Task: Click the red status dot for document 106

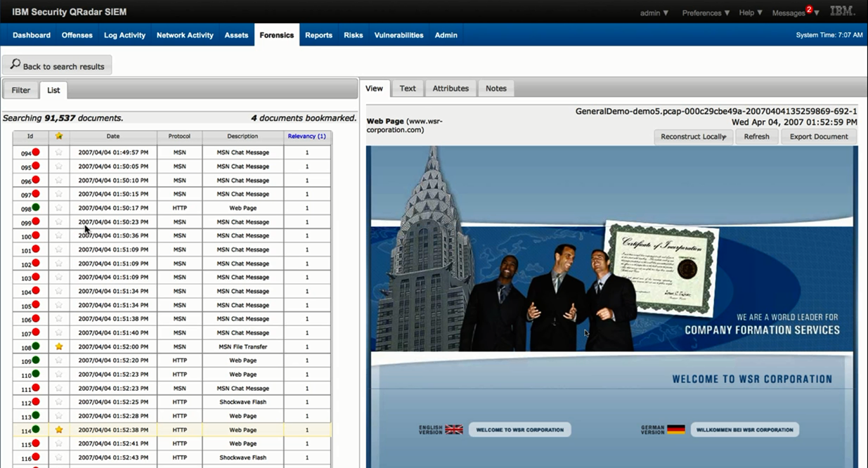Action: [x=36, y=318]
